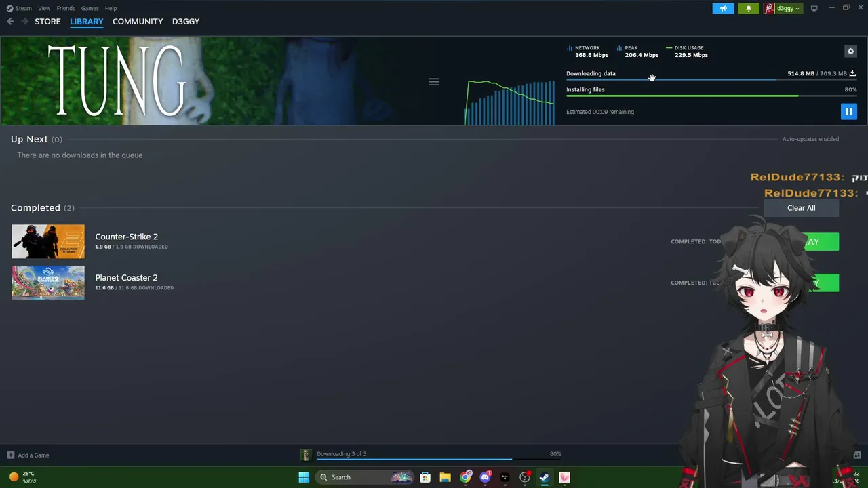Switch to Big Picture mode icon
The width and height of the screenshot is (868, 488).
[814, 8]
